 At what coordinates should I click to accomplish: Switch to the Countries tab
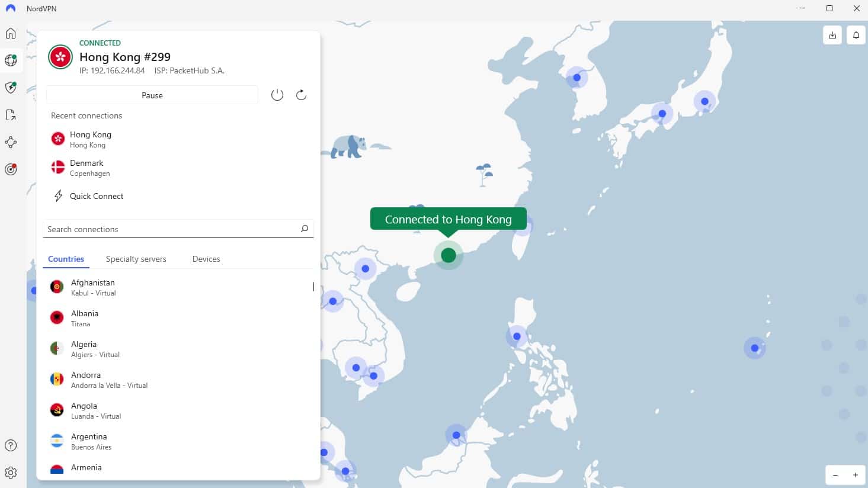[x=66, y=259]
